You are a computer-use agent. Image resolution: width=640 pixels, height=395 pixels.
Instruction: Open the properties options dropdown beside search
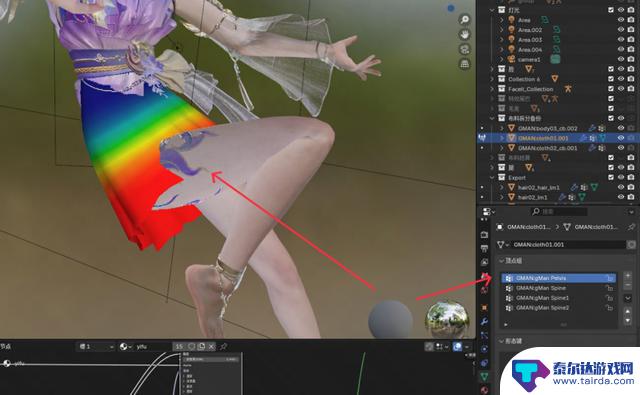(x=632, y=212)
